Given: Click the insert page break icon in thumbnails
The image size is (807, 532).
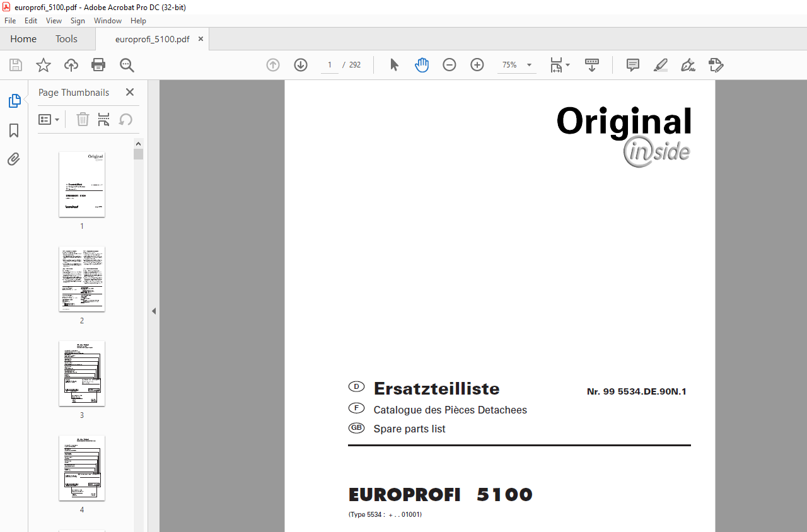Looking at the screenshot, I should tap(104, 119).
